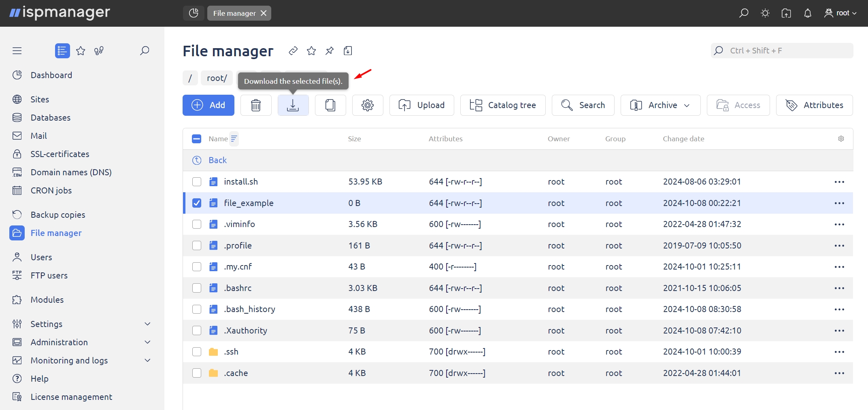Viewport: 868px width, 410px height.
Task: Select the .bashrc checkbox
Action: [x=197, y=288]
